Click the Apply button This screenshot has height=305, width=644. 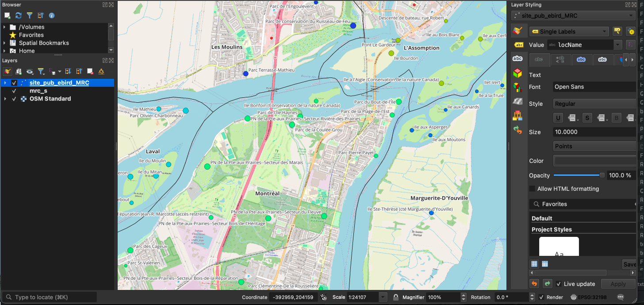(618, 284)
